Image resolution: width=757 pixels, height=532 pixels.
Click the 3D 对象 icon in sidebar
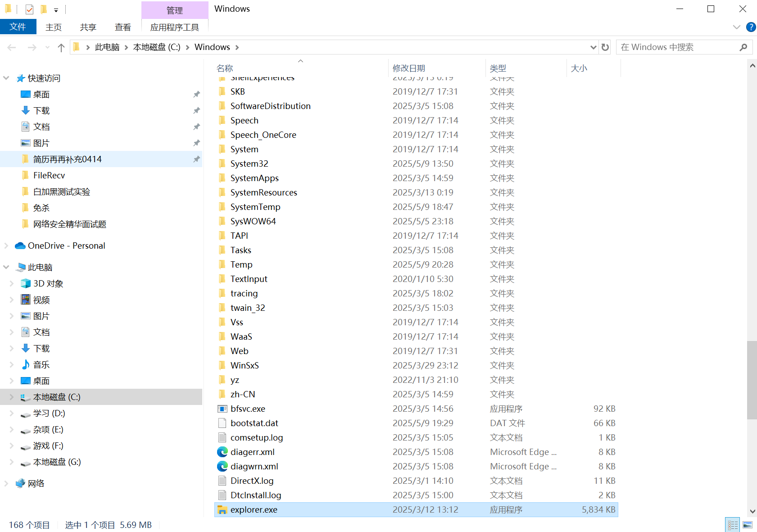tap(26, 283)
